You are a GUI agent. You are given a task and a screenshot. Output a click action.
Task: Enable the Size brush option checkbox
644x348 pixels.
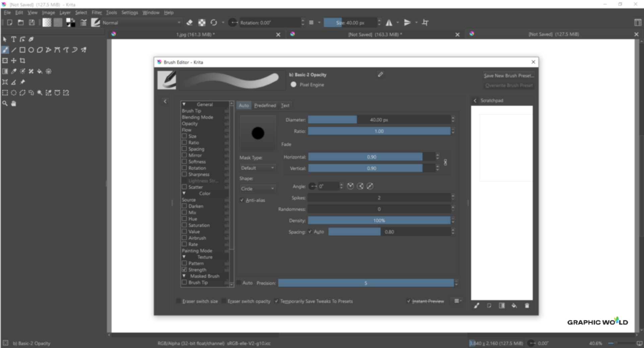pyautogui.click(x=184, y=136)
